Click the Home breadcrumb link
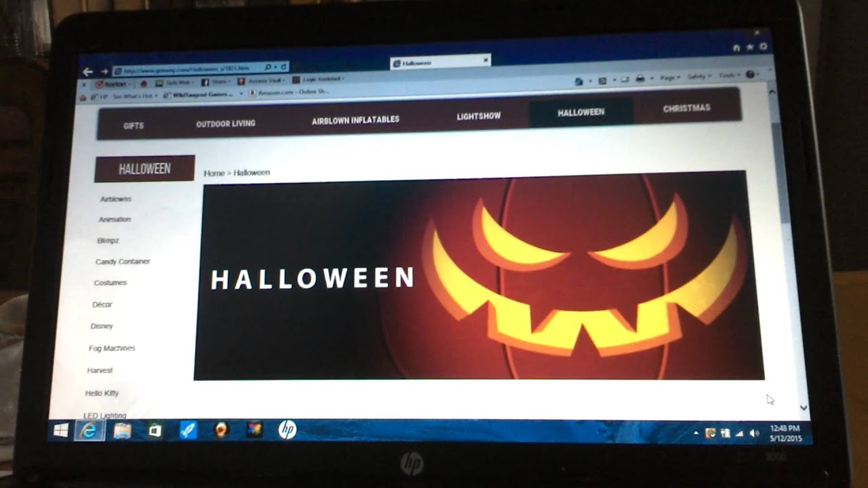The height and width of the screenshot is (488, 868). pos(214,174)
